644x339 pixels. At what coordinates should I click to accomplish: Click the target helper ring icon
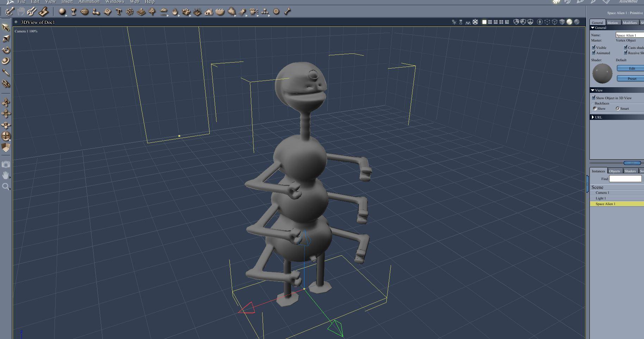276,12
